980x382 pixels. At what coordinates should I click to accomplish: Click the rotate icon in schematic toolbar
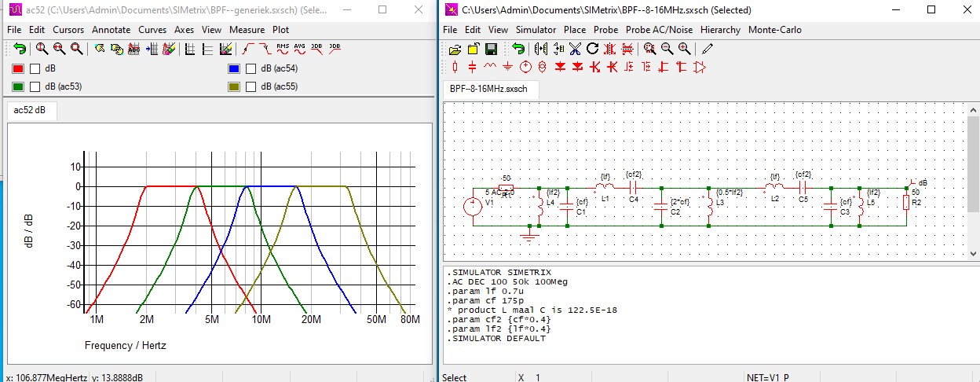pyautogui.click(x=592, y=49)
